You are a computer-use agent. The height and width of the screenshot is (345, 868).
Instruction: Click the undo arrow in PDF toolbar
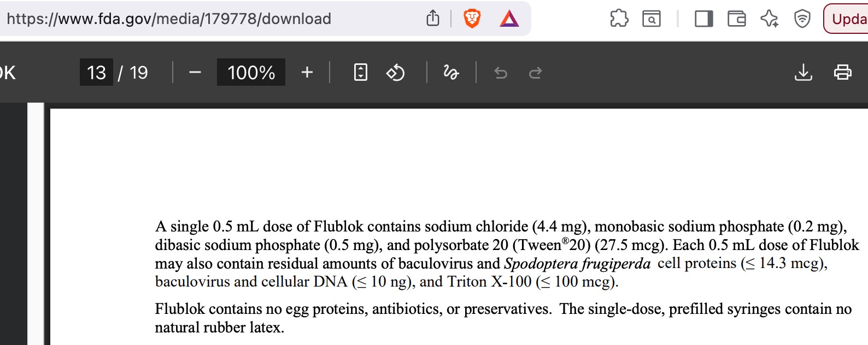pyautogui.click(x=501, y=73)
